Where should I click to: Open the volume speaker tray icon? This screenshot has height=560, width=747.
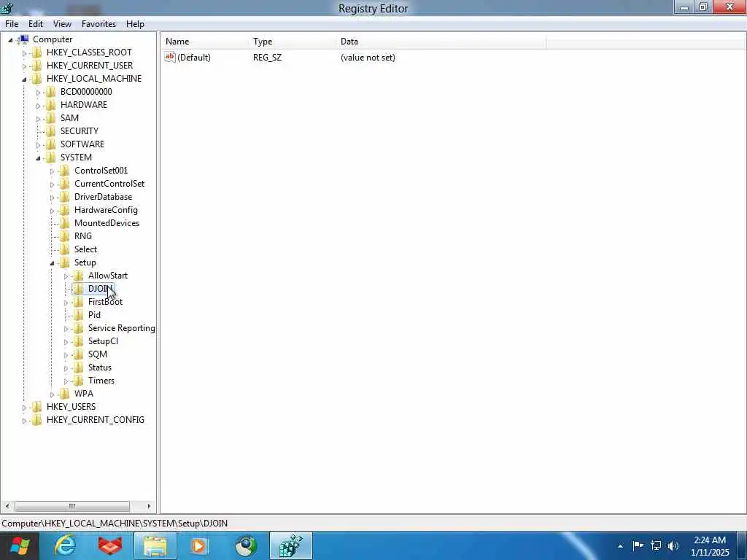click(x=673, y=545)
